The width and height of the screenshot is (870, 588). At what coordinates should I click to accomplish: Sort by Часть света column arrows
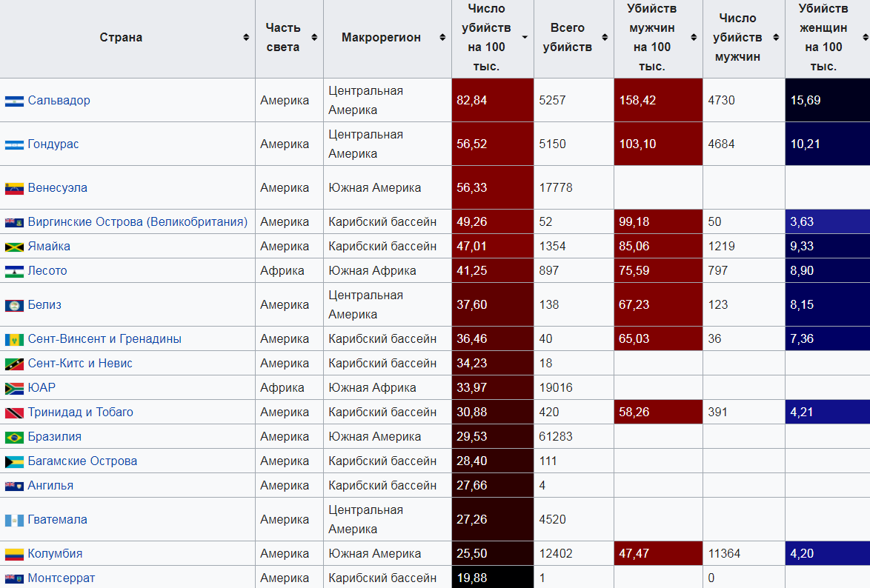click(x=314, y=38)
